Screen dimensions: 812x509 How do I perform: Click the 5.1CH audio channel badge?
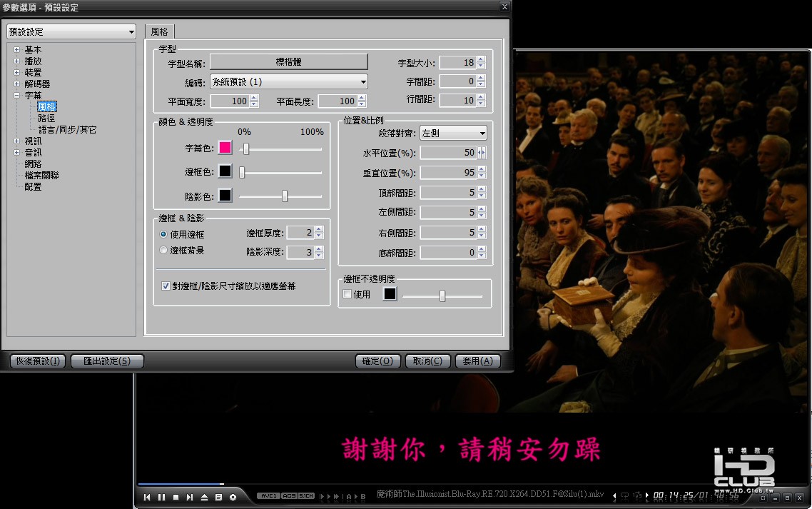[306, 496]
